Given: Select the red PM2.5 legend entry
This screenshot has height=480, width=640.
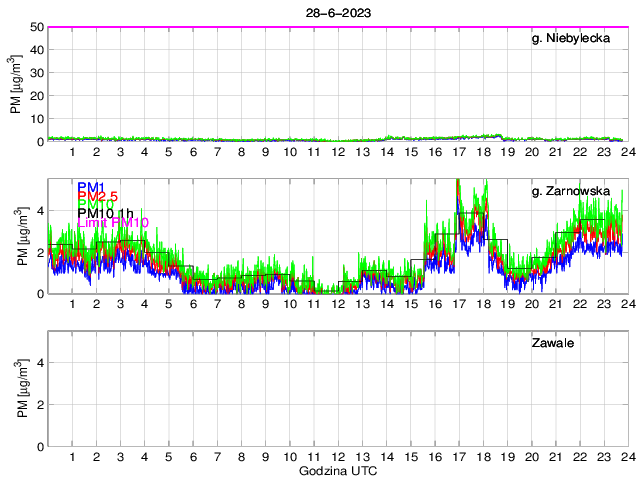Looking at the screenshot, I should click(x=97, y=197).
